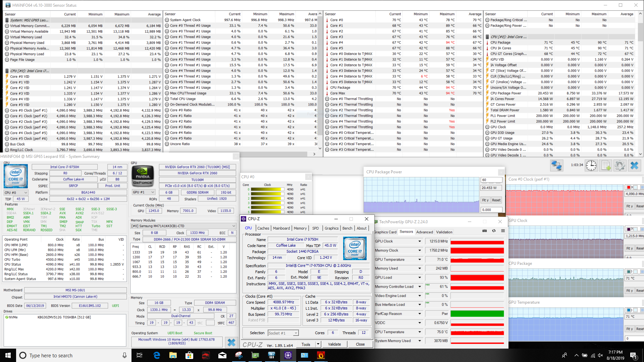Open the SPD tab in CPU-Z

tap(316, 228)
